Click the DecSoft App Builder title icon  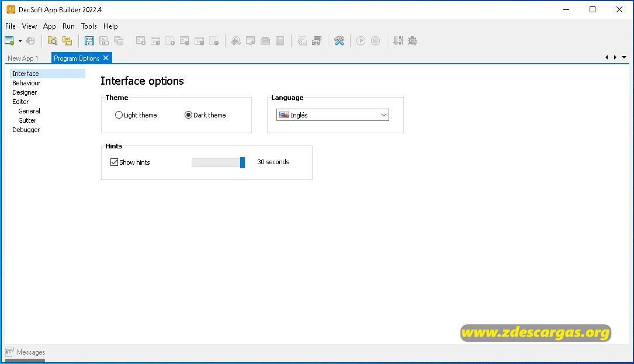click(11, 9)
